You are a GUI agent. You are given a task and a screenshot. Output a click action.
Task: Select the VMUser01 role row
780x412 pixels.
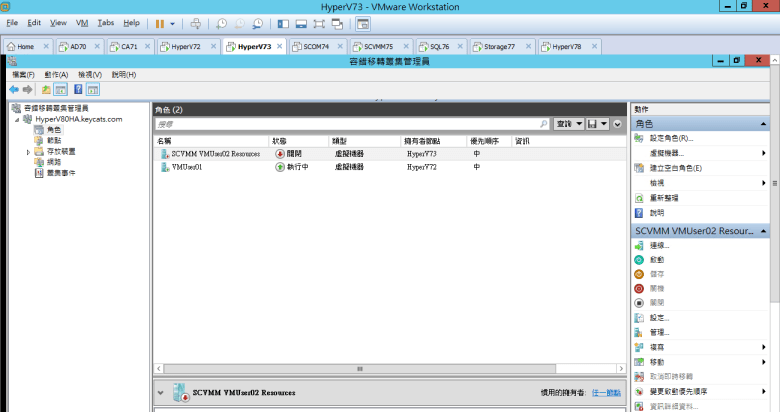[187, 167]
